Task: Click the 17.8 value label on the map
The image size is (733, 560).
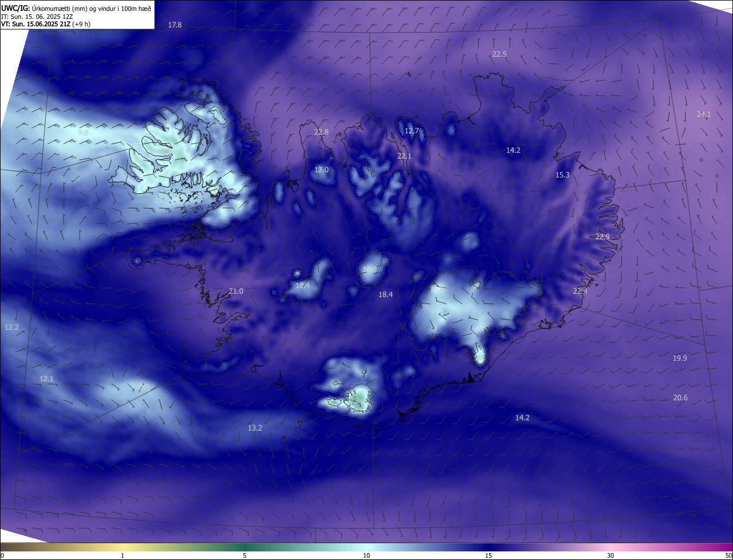Action: coord(175,25)
